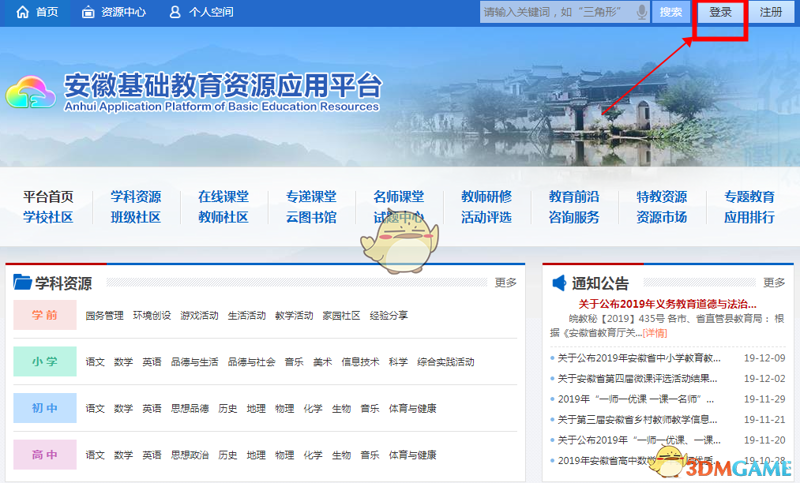The width and height of the screenshot is (800, 483).
Task: Click the microphone icon in search box
Action: click(642, 12)
